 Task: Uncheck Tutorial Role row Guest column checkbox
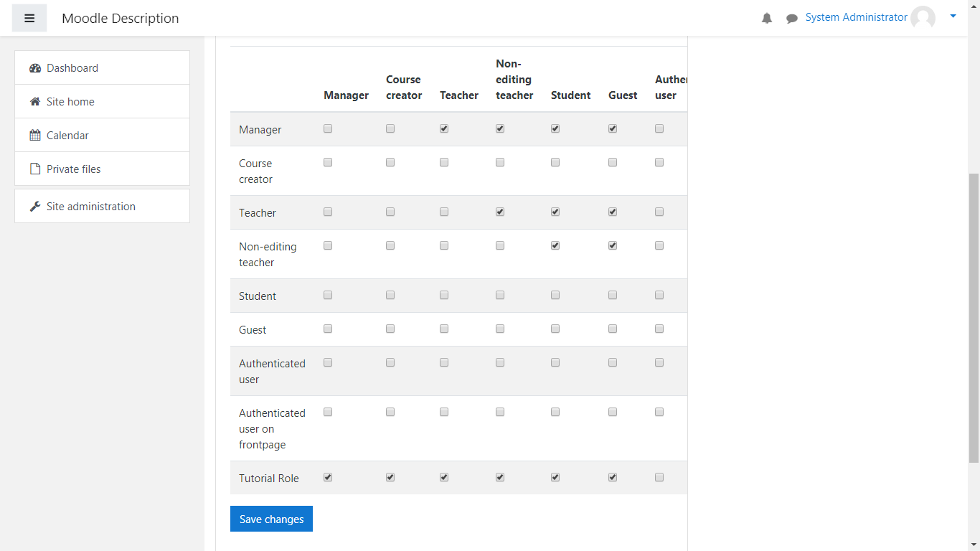pos(613,478)
